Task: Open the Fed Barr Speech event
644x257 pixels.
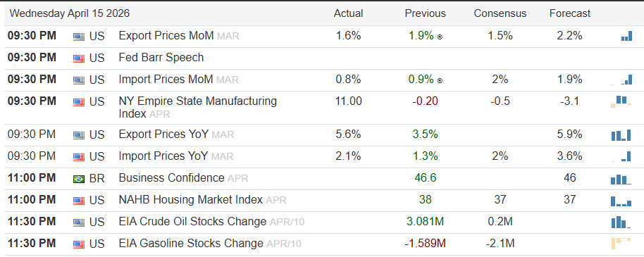Action: coord(161,58)
